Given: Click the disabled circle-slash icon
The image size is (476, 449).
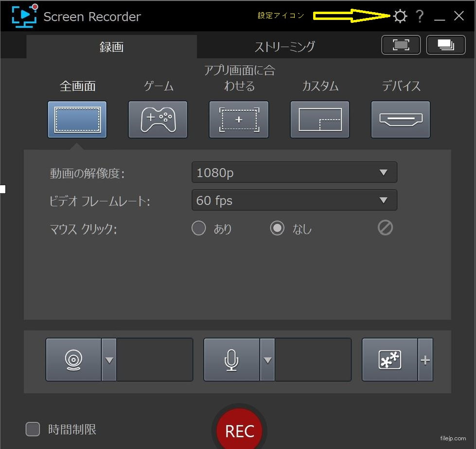Looking at the screenshot, I should (385, 228).
